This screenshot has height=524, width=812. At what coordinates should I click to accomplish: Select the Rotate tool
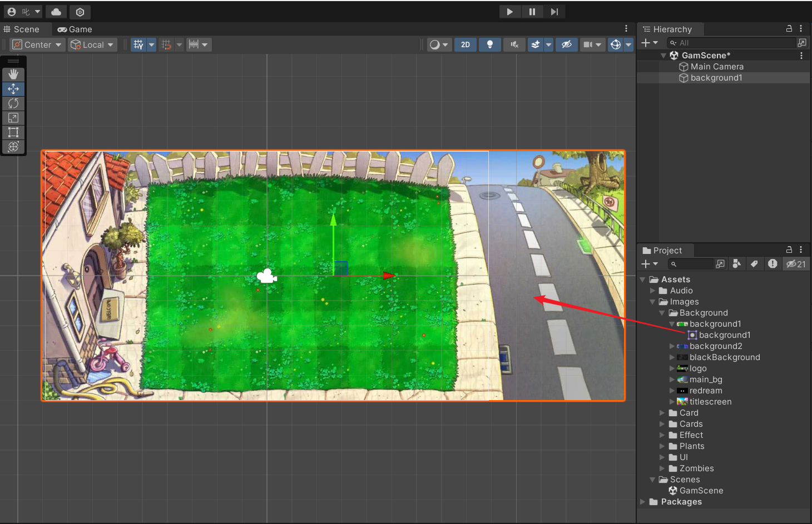(x=13, y=103)
